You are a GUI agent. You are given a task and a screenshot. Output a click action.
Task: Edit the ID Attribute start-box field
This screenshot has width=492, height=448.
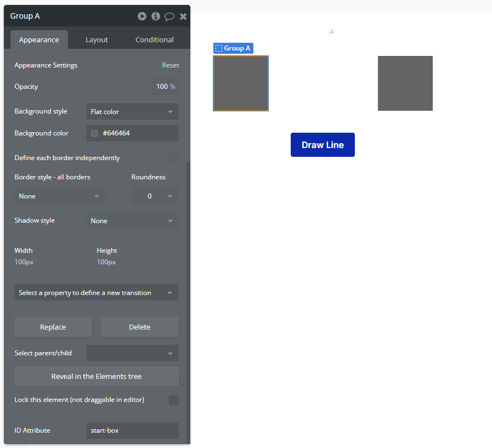(132, 430)
